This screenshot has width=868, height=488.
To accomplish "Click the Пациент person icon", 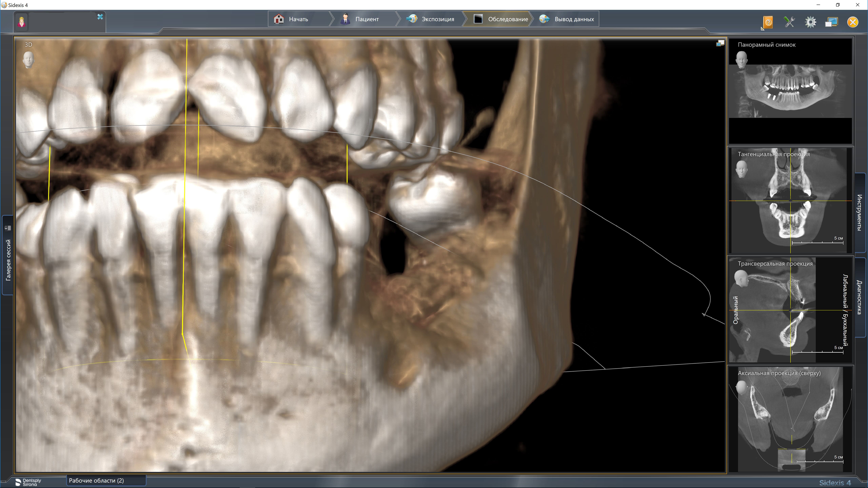I will pyautogui.click(x=345, y=19).
